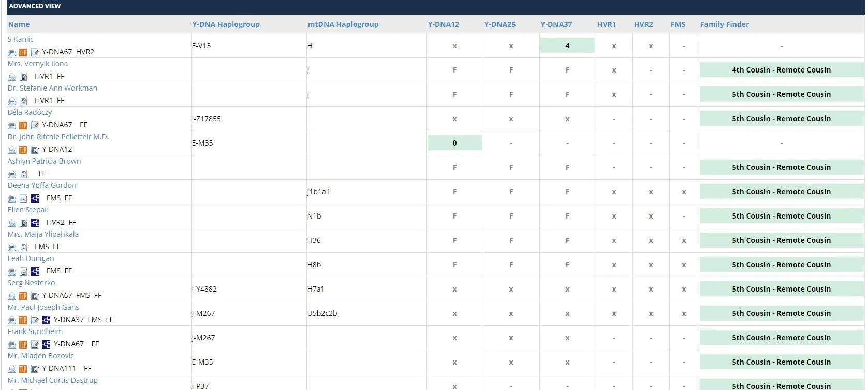Open Leah Dunigan's profile link
This screenshot has height=390, width=868.
tap(31, 258)
